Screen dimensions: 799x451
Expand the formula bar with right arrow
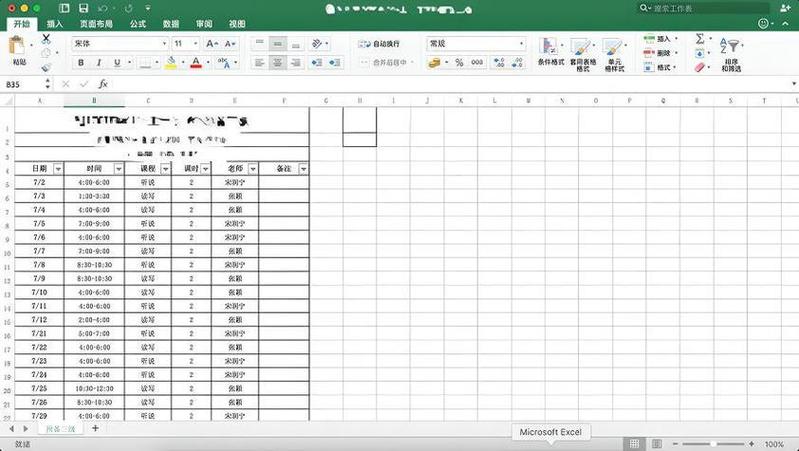click(x=794, y=84)
